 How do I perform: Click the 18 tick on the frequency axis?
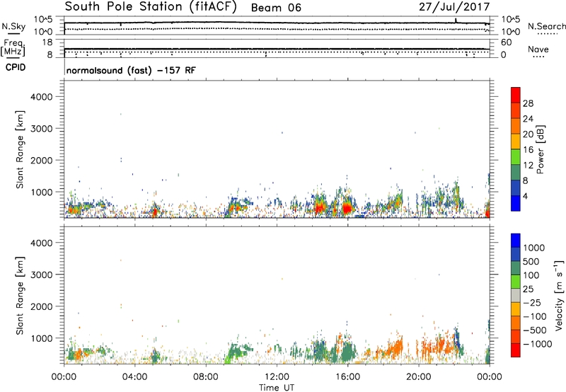[x=47, y=42]
